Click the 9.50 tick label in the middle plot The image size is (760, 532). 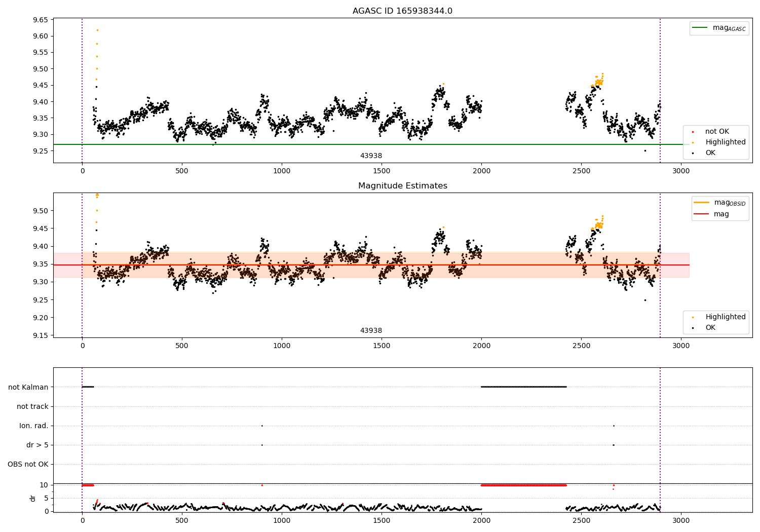[41, 211]
